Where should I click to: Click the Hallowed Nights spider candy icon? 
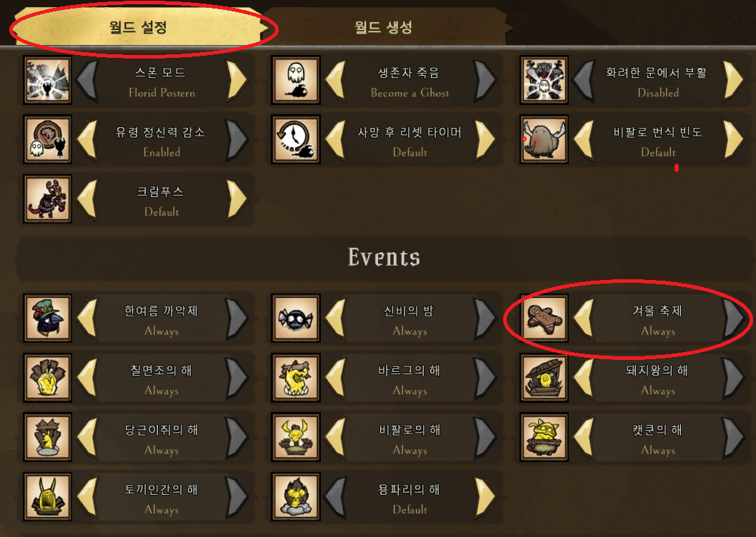pos(296,318)
